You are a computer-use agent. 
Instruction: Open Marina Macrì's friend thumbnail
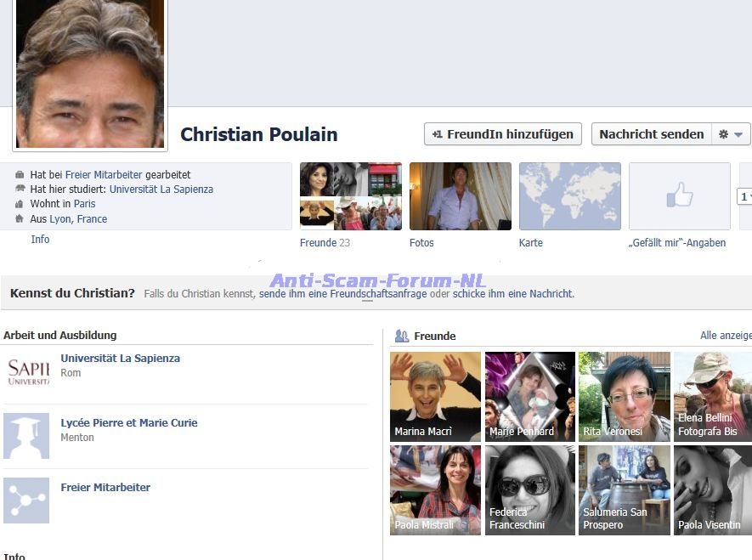click(x=435, y=397)
